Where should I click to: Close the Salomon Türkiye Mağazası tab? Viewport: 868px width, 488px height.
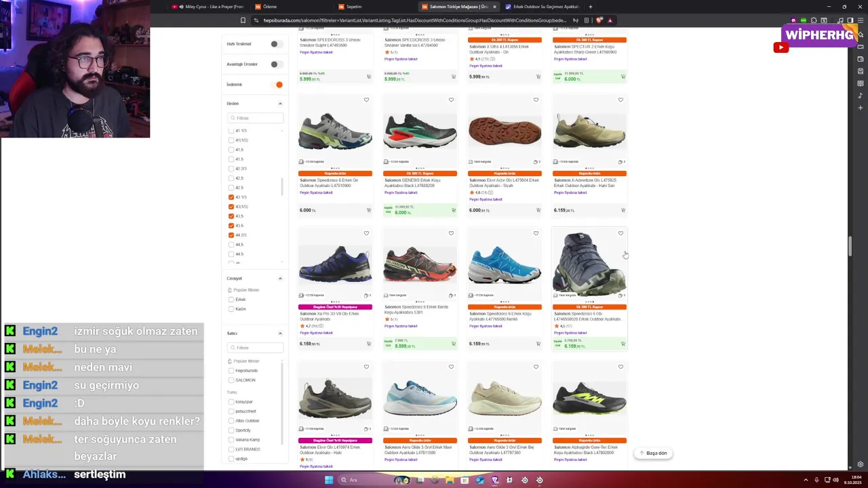point(494,7)
